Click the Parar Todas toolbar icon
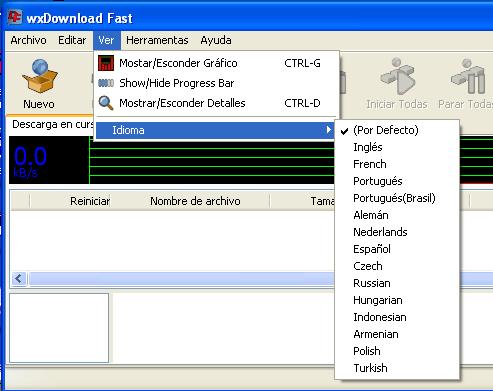493x391 pixels. pos(468,76)
